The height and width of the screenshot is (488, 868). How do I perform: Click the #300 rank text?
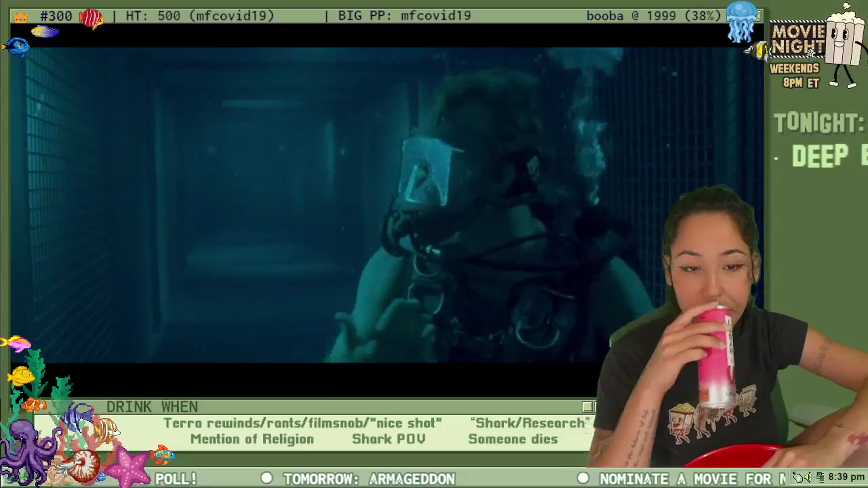[56, 16]
